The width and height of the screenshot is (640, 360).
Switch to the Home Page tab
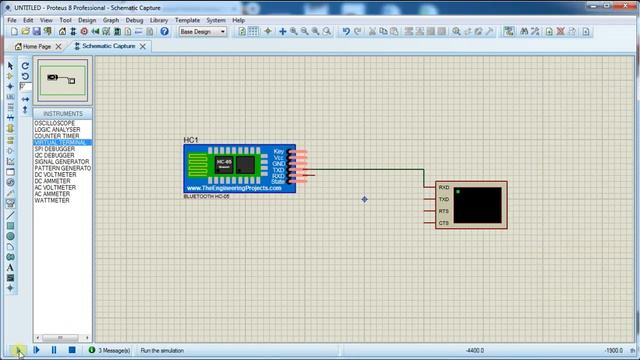(37, 47)
